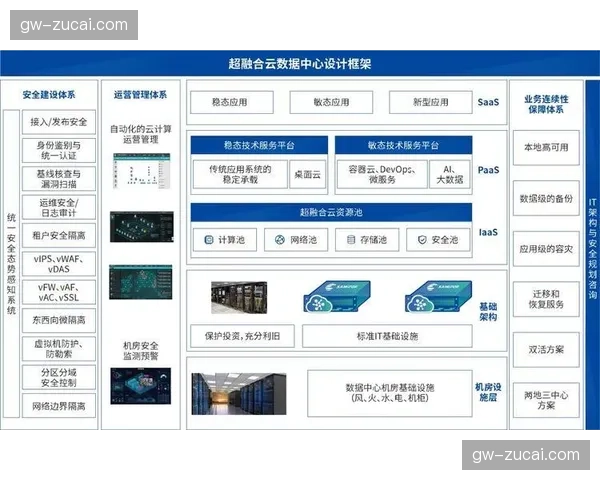Click the 虚拟机防护、防勒索 box

pos(59,349)
